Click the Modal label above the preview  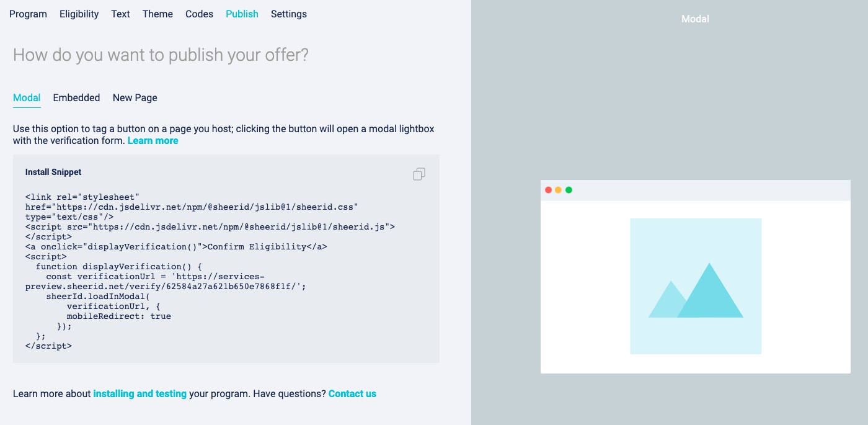pos(695,19)
